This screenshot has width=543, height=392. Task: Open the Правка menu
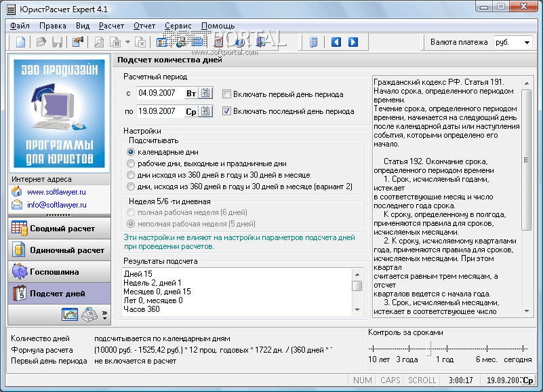53,26
